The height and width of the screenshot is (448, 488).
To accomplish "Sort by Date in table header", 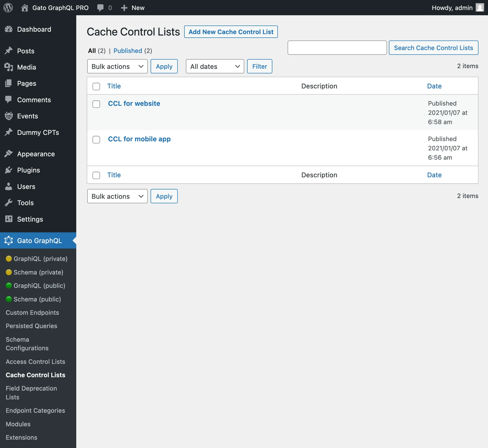I will (x=434, y=86).
